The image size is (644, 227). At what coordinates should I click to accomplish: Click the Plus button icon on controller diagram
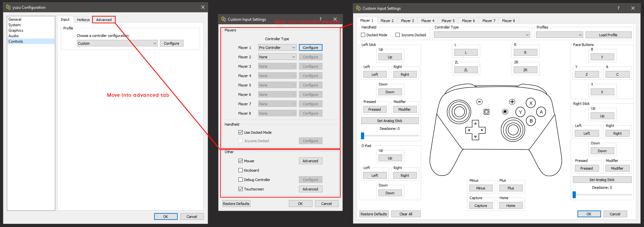(x=512, y=102)
